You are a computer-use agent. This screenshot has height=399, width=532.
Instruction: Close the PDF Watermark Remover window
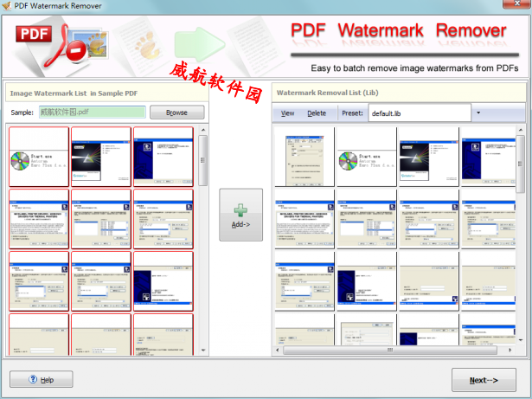tap(516, 3)
